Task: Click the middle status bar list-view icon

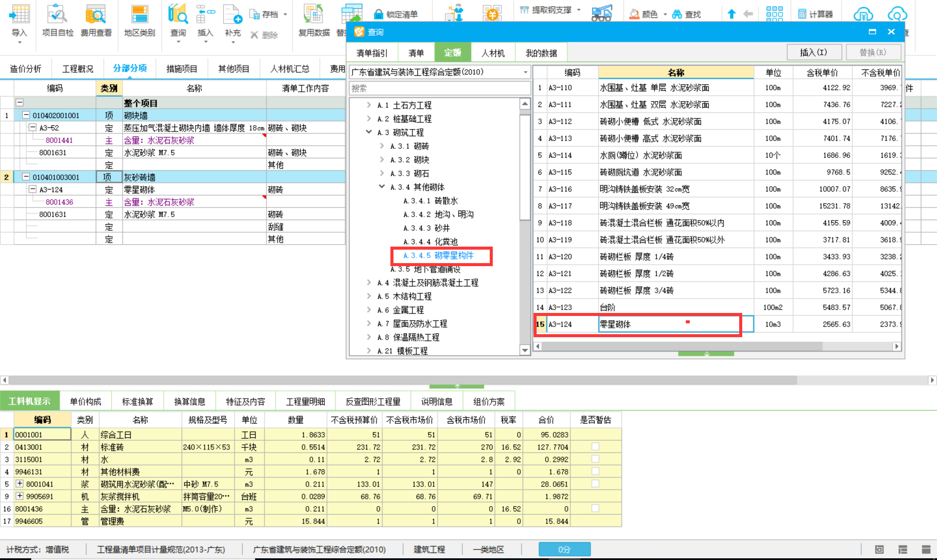Action: [x=903, y=550]
